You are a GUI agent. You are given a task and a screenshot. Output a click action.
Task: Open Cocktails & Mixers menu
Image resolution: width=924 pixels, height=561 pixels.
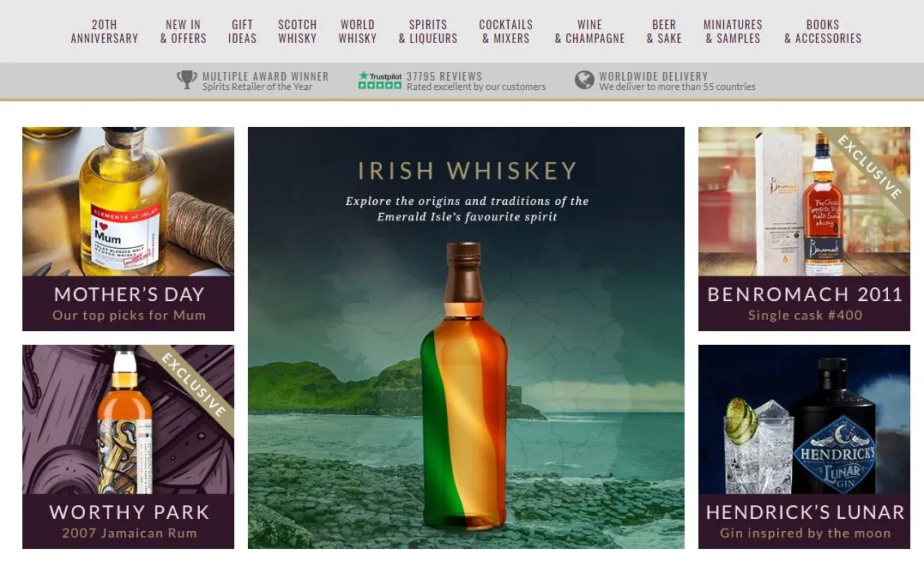[505, 31]
